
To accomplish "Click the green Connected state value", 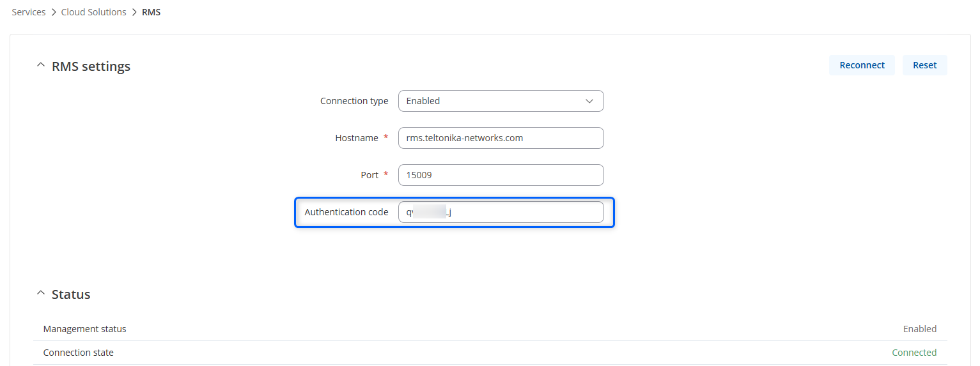I will click(914, 353).
